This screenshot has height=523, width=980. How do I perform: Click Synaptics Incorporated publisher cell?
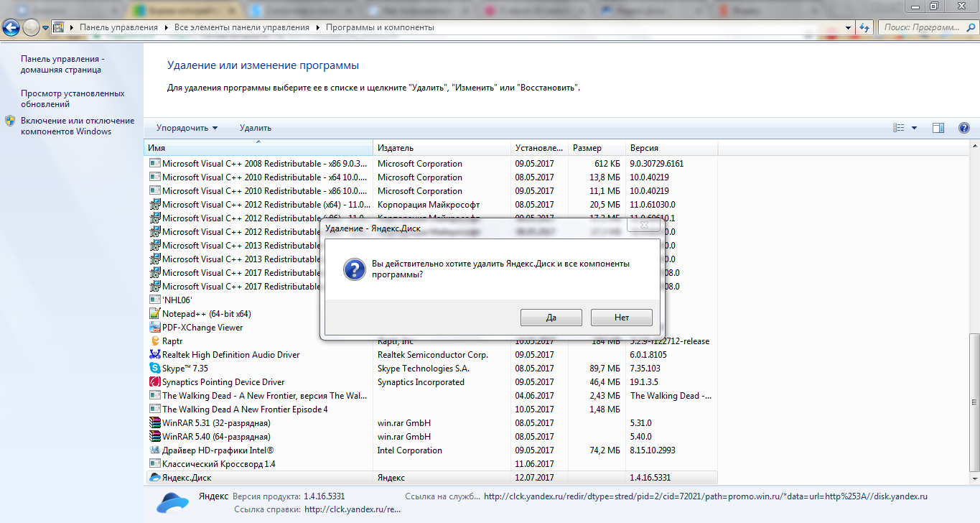[421, 382]
